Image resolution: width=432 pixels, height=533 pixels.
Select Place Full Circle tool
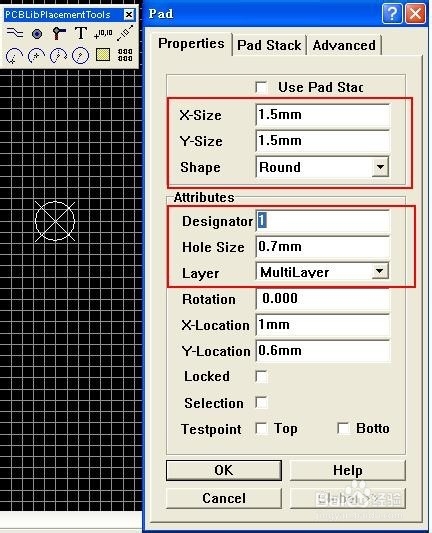tap(81, 55)
